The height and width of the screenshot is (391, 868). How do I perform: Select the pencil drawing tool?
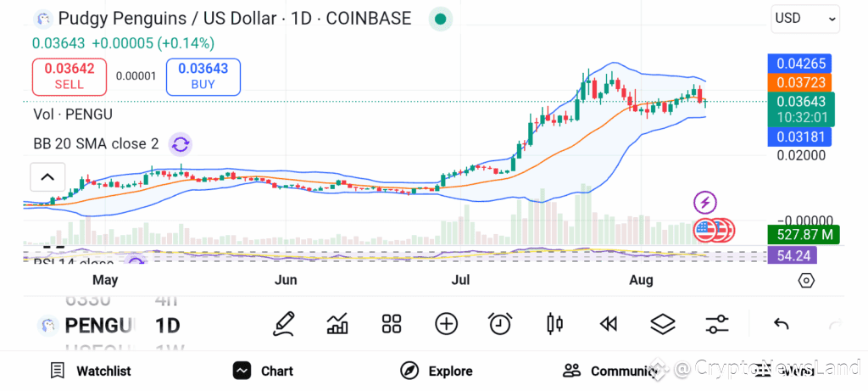283,324
